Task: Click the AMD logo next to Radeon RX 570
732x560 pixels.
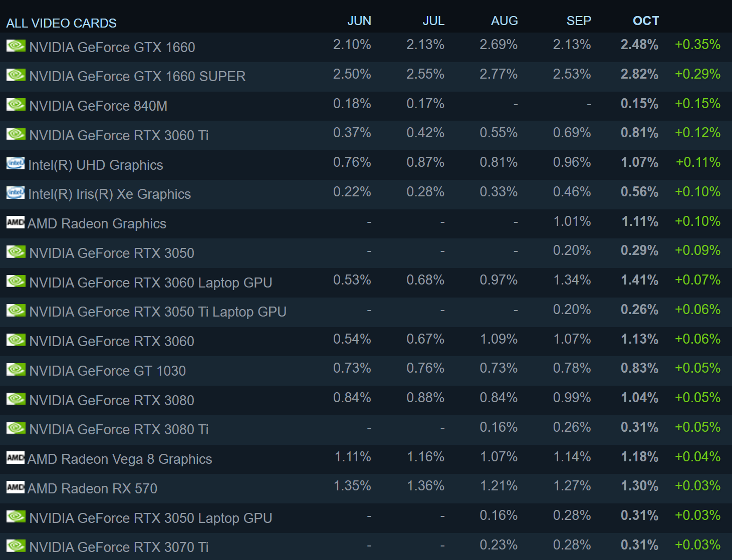Action: [16, 487]
